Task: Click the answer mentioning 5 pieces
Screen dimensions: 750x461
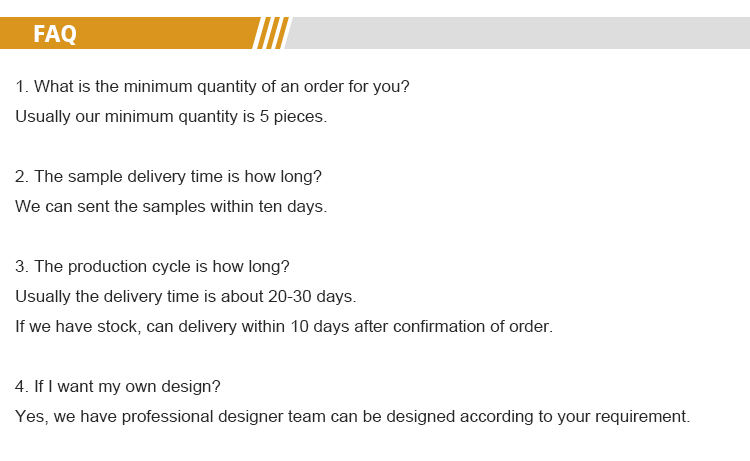Action: [171, 117]
